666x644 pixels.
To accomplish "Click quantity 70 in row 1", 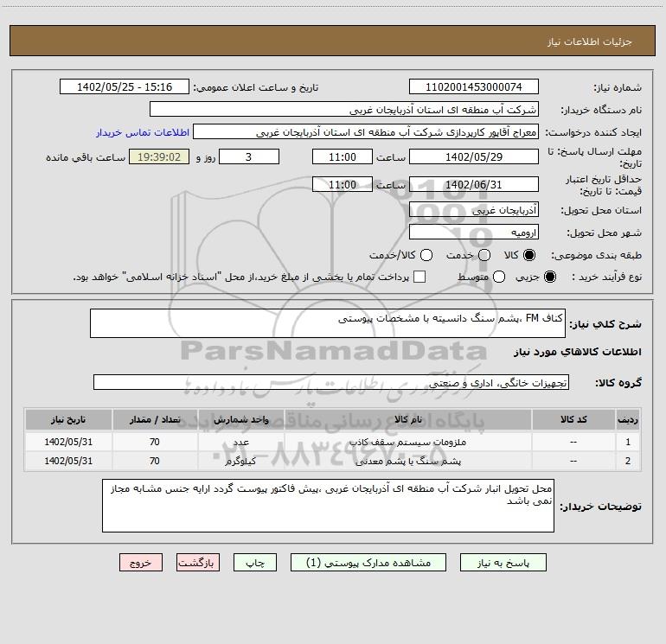I will (x=155, y=442).
